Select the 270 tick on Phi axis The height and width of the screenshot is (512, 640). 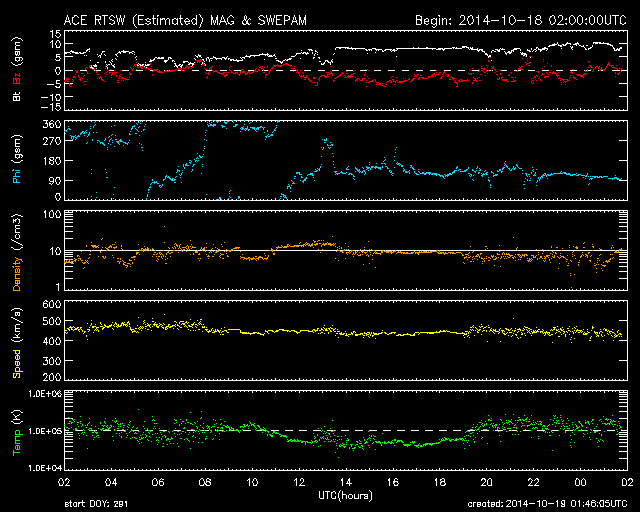(52, 141)
